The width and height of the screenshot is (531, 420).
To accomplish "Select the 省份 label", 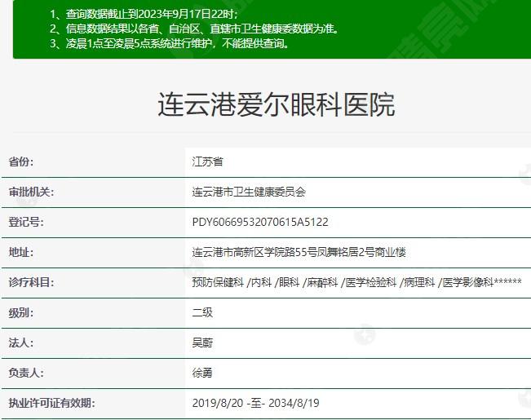I will [x=21, y=161].
